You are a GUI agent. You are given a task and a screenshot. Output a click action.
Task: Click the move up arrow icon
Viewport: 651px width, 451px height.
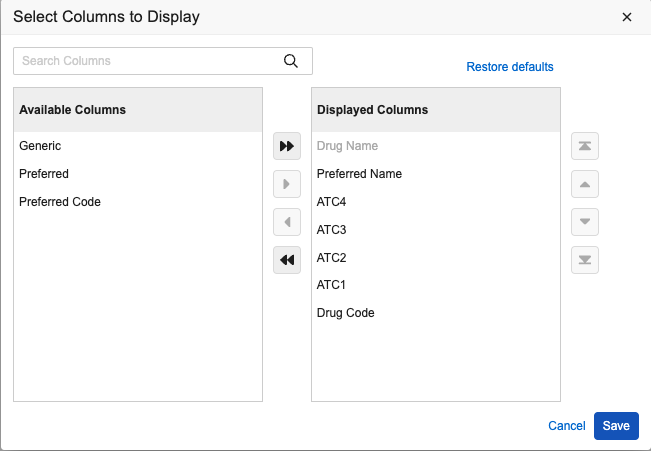(x=585, y=184)
